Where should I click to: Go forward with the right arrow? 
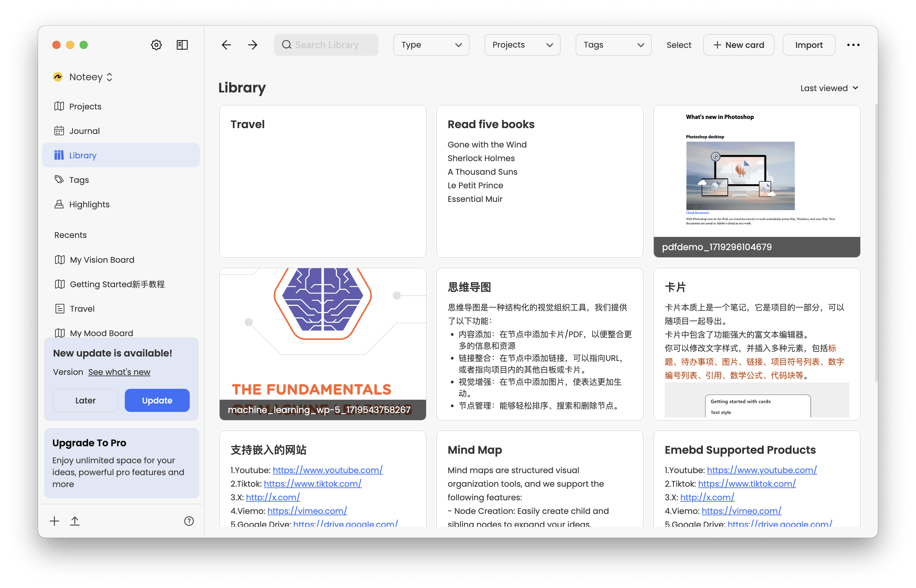pyautogui.click(x=253, y=45)
